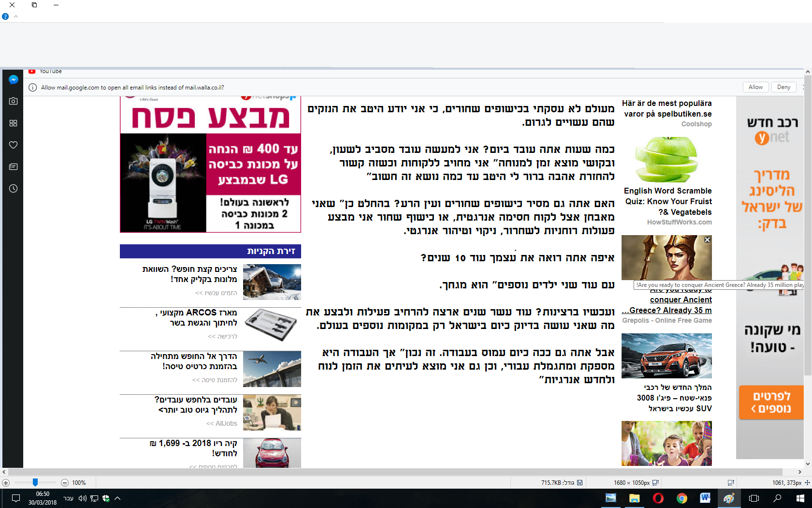812x508 pixels.
Task: Click the Opera sidebar snapshot camera icon
Action: 14,101
